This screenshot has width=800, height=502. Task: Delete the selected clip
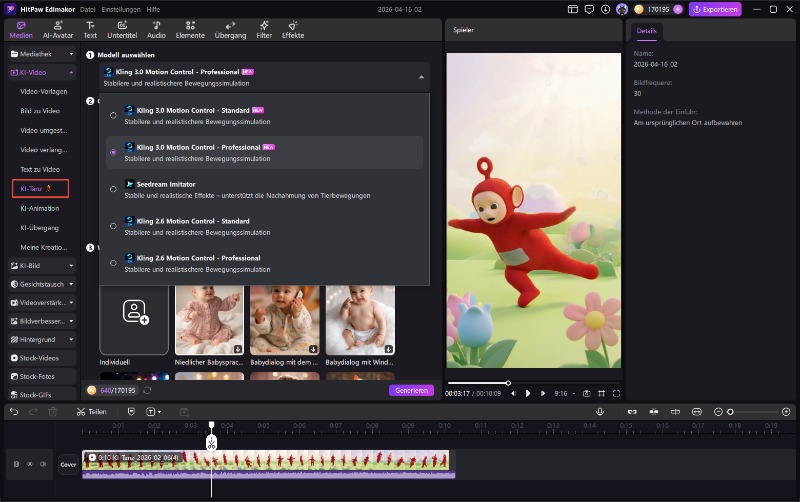point(53,412)
